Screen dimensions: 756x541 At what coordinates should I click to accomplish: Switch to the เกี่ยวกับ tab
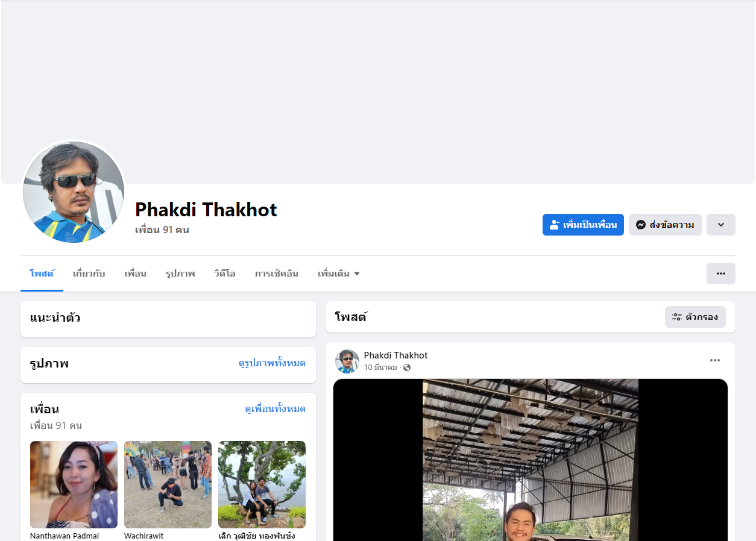pyautogui.click(x=89, y=274)
